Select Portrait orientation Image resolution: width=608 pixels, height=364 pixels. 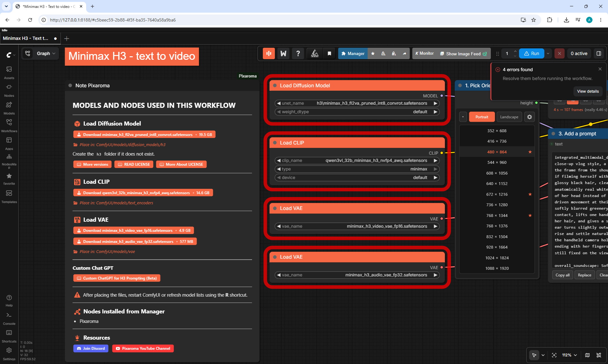(482, 117)
